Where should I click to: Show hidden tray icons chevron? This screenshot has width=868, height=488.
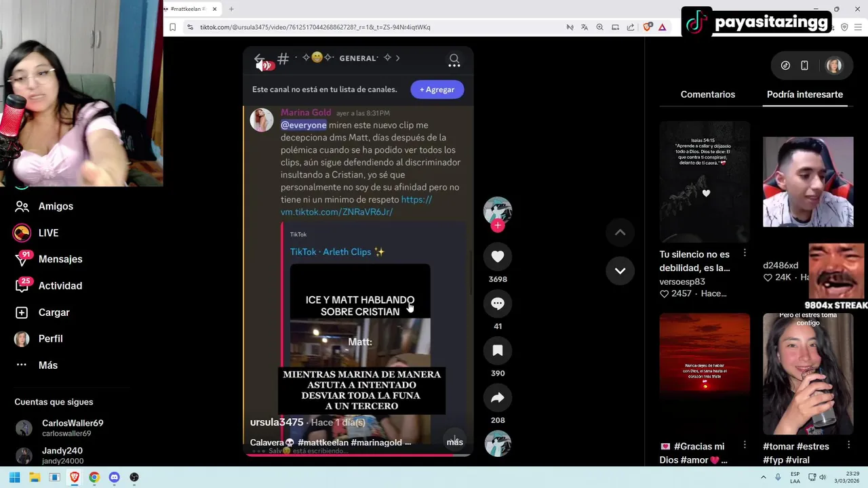(763, 477)
